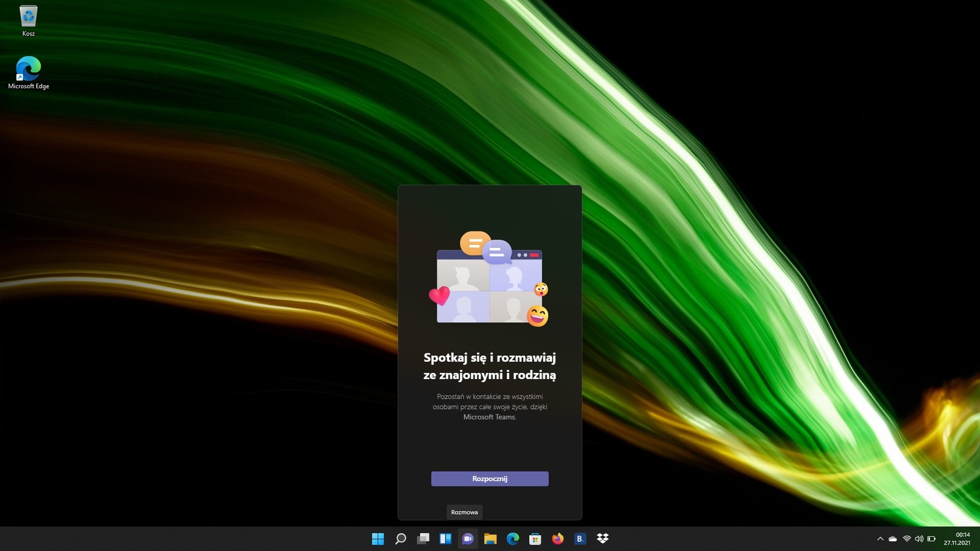Open Microsoft Edge from the taskbar
The image size is (980, 551).
pyautogui.click(x=513, y=539)
